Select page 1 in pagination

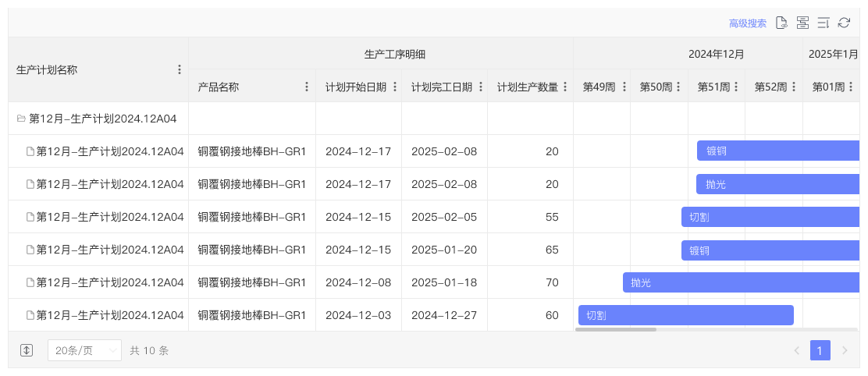[820, 350]
